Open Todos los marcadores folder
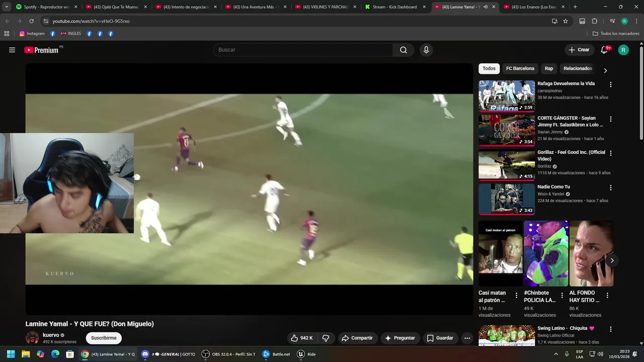The height and width of the screenshot is (362, 644). click(616, 34)
